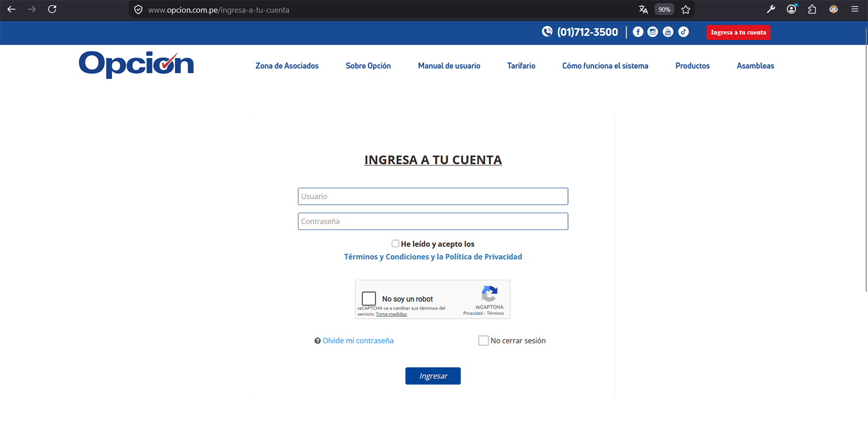Click the browser forward arrow
The height and width of the screenshot is (429, 868).
click(x=31, y=9)
